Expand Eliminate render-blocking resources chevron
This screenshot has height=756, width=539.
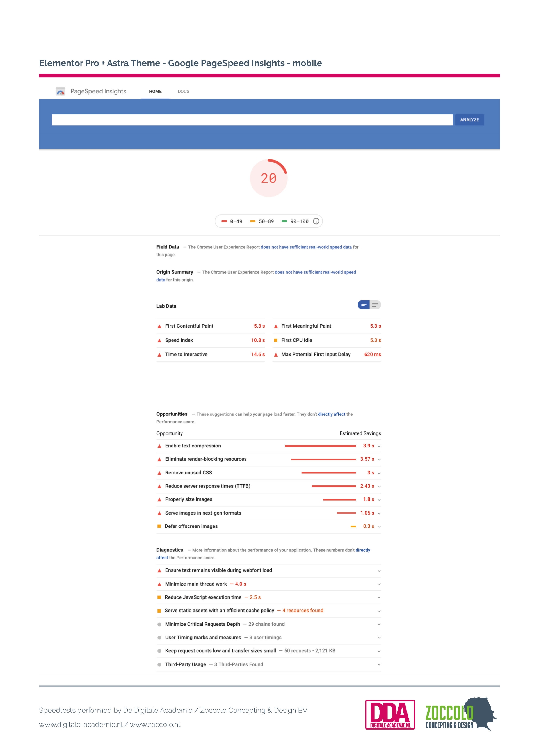click(379, 460)
